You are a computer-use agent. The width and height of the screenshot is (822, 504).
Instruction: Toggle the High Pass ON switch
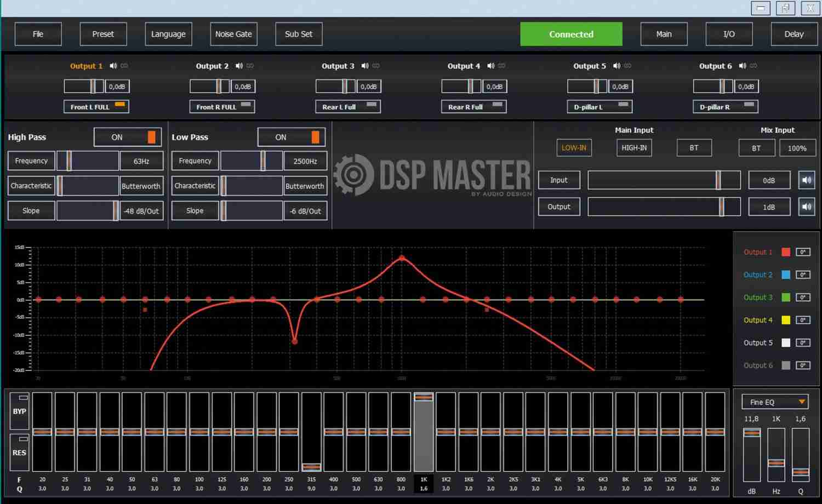tap(128, 137)
